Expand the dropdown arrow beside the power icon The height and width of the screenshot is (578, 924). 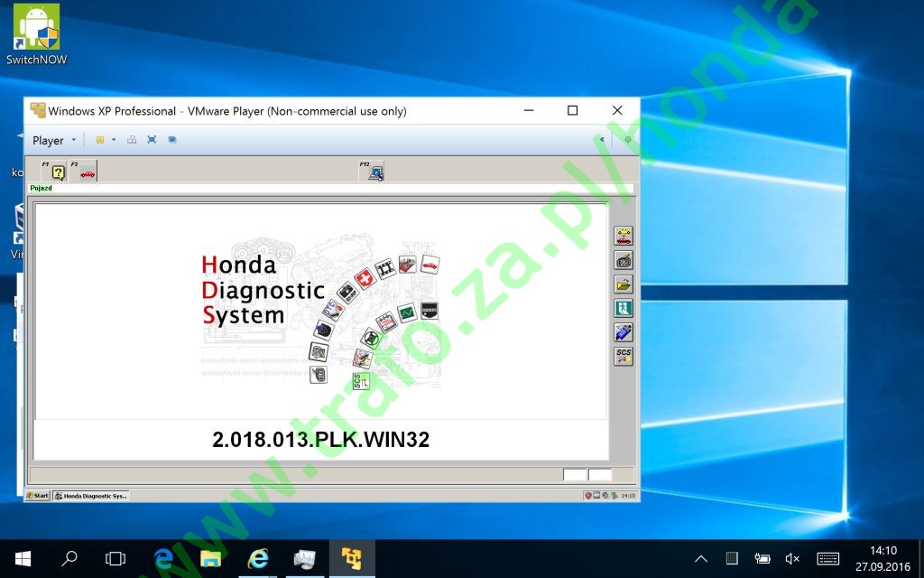point(114,140)
